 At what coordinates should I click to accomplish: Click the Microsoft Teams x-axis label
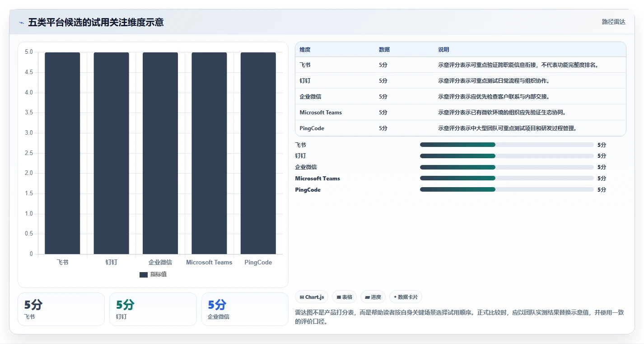(x=209, y=262)
